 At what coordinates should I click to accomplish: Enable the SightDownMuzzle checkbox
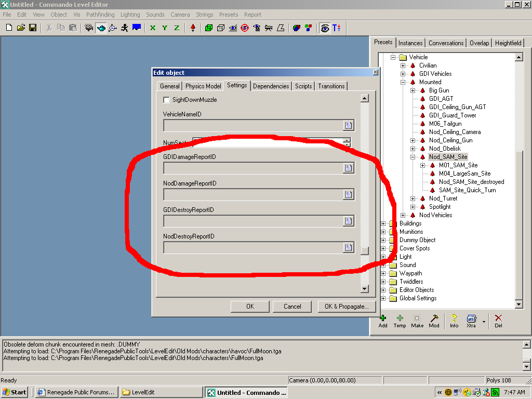[x=167, y=100]
